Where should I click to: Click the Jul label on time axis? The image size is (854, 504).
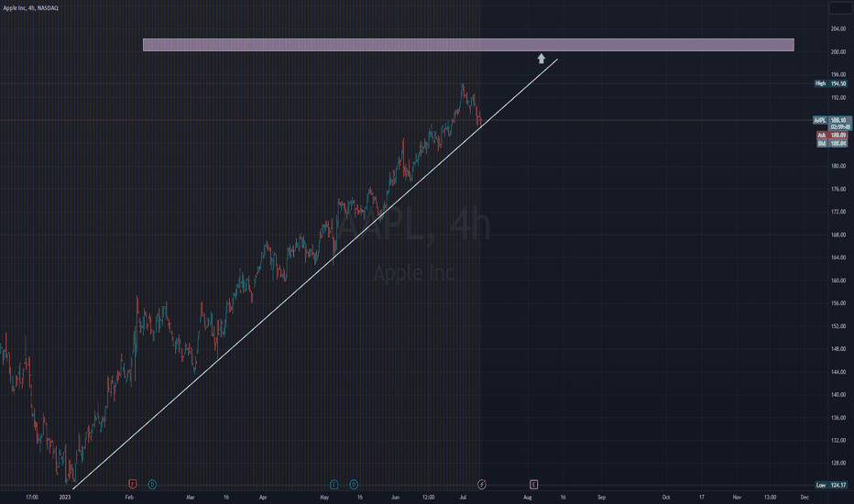click(x=463, y=497)
